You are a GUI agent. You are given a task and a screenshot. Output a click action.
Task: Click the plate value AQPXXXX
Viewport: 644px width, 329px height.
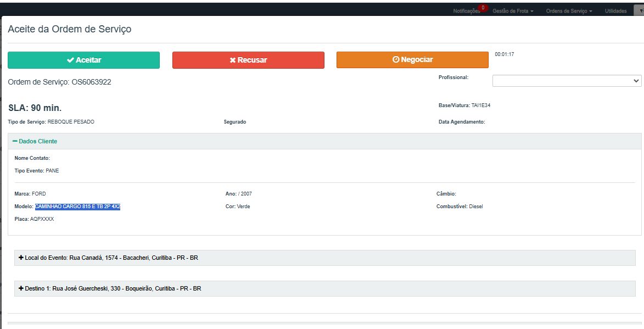pos(42,219)
